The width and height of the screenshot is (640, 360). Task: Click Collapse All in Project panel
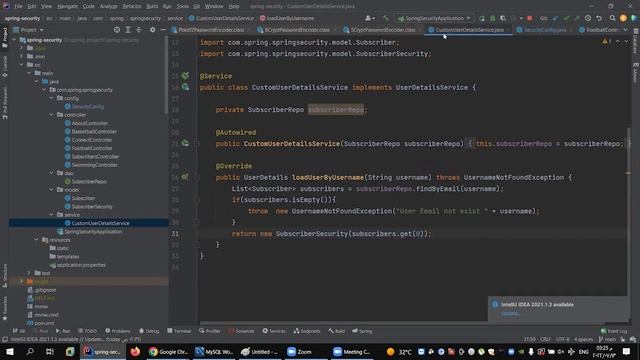[138, 30]
